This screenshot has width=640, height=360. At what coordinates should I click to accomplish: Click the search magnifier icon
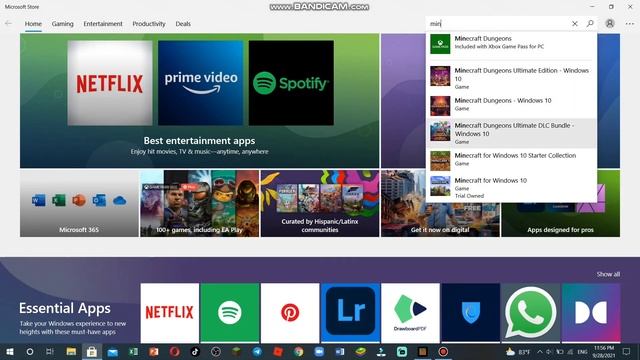[590, 24]
